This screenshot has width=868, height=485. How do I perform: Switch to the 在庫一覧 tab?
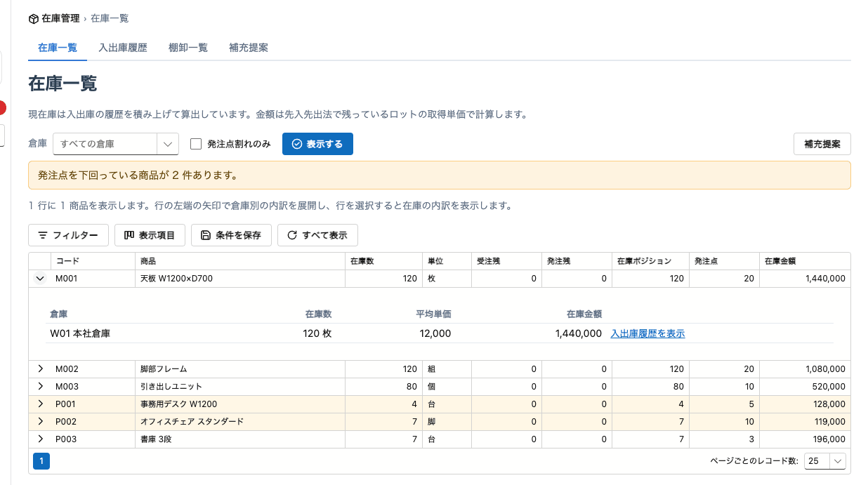click(58, 48)
